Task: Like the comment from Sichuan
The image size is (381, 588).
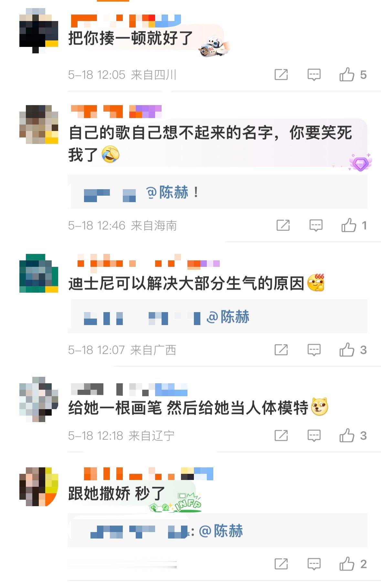Action: click(353, 75)
